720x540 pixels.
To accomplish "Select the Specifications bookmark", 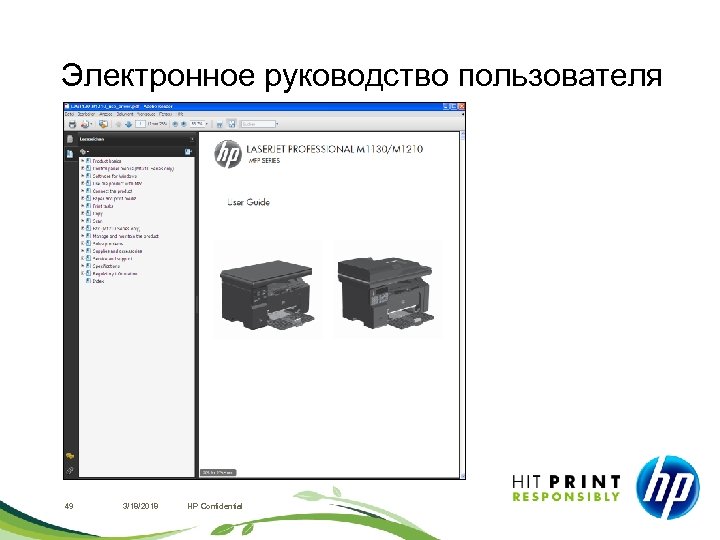I will coord(106,266).
